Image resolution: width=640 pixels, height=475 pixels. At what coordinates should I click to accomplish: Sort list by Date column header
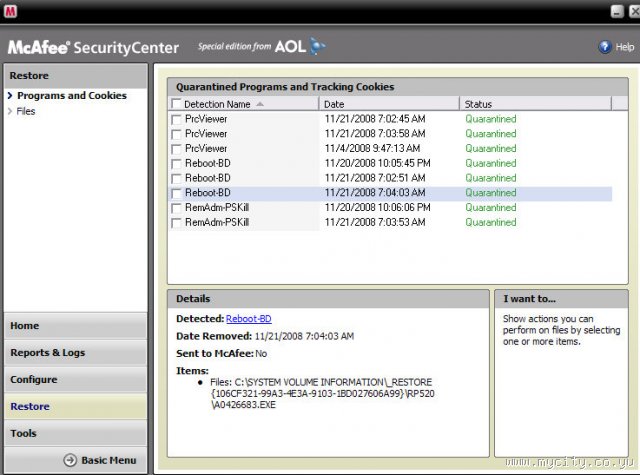tap(389, 104)
